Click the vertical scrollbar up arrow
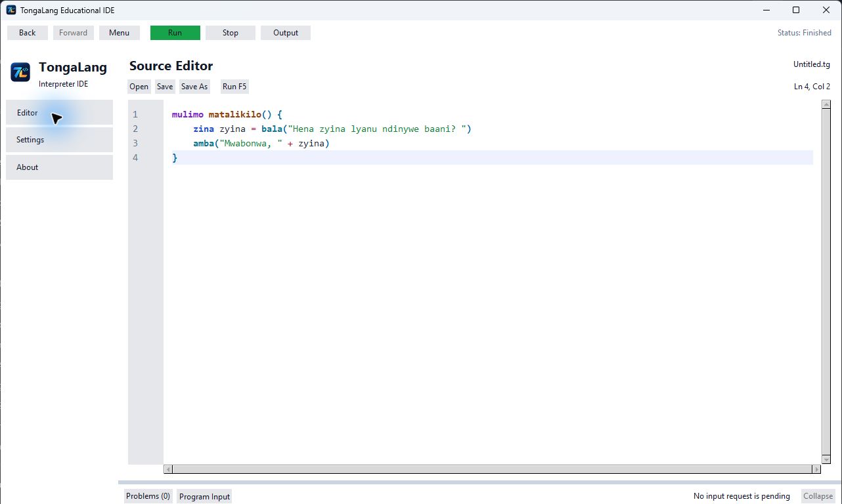Screen dimensions: 842x504 tap(826, 104)
